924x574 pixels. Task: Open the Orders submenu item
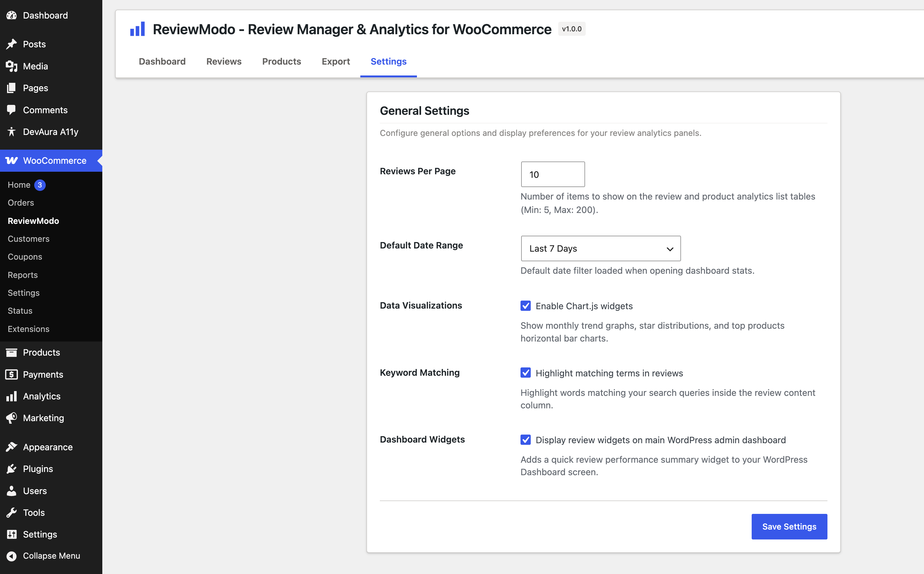(x=21, y=203)
